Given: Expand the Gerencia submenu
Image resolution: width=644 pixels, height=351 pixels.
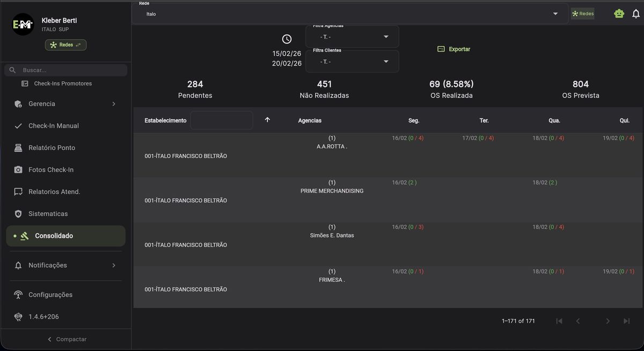Looking at the screenshot, I should (113, 104).
